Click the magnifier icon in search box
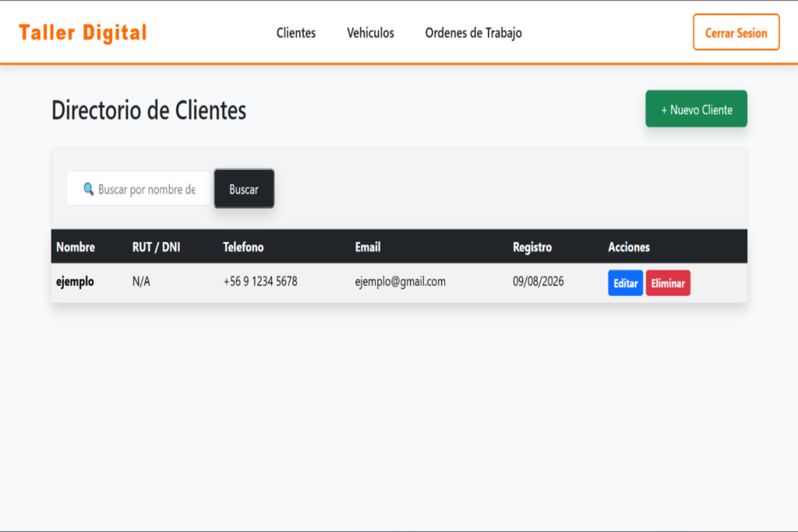Image resolution: width=798 pixels, height=532 pixels. (88, 188)
